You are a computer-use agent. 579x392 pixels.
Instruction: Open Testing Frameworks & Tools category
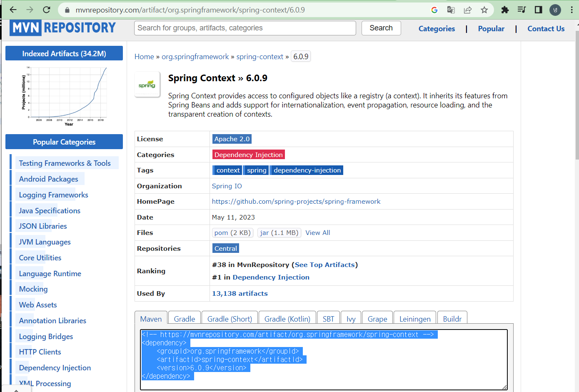tap(65, 163)
